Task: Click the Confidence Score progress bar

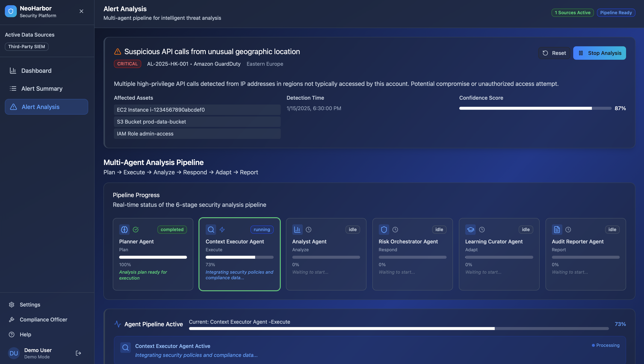Action: coord(535,108)
